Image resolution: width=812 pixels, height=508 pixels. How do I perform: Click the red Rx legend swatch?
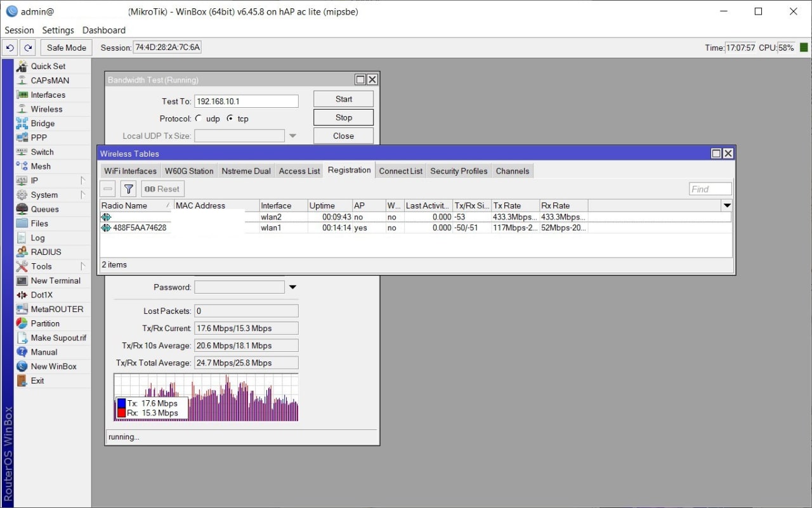point(122,413)
